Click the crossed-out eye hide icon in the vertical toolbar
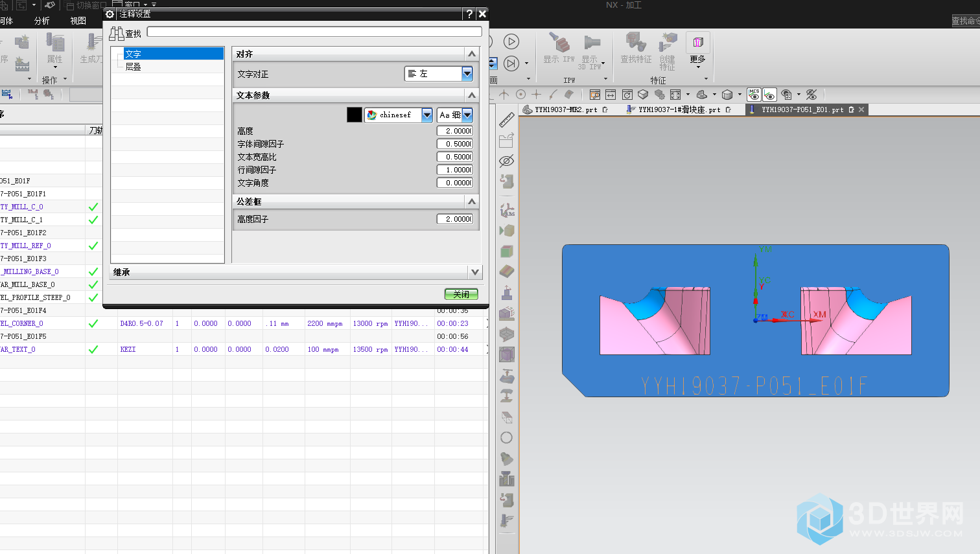The image size is (980, 554). point(507,161)
